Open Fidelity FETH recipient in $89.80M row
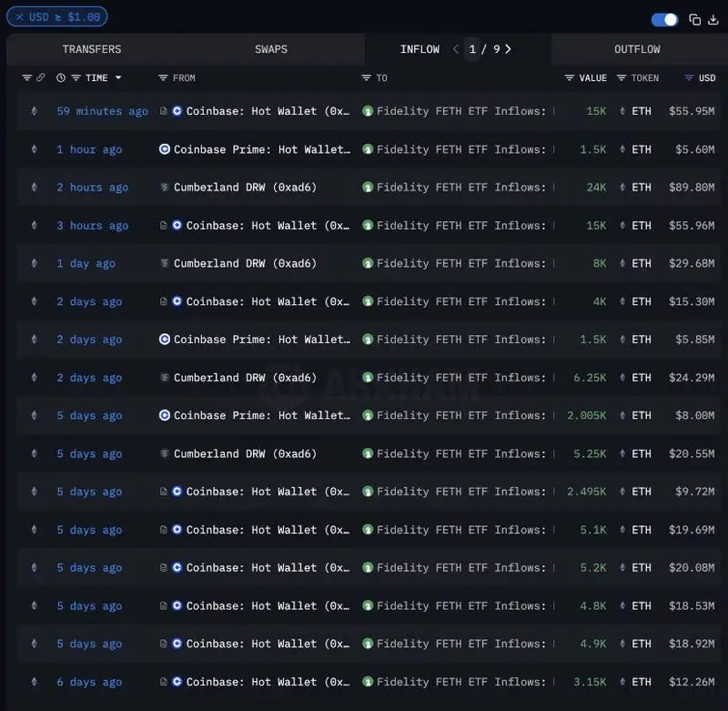The width and height of the screenshot is (728, 711). point(461,188)
